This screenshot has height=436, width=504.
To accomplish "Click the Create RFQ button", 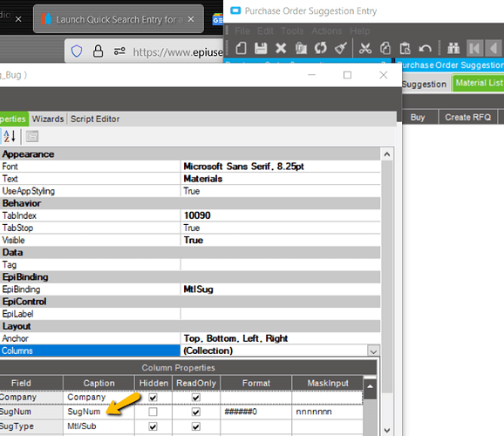I will (x=467, y=117).
